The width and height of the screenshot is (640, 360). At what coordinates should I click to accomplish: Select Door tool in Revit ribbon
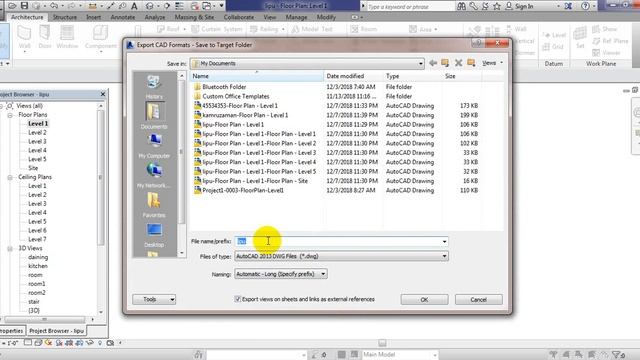coord(45,37)
